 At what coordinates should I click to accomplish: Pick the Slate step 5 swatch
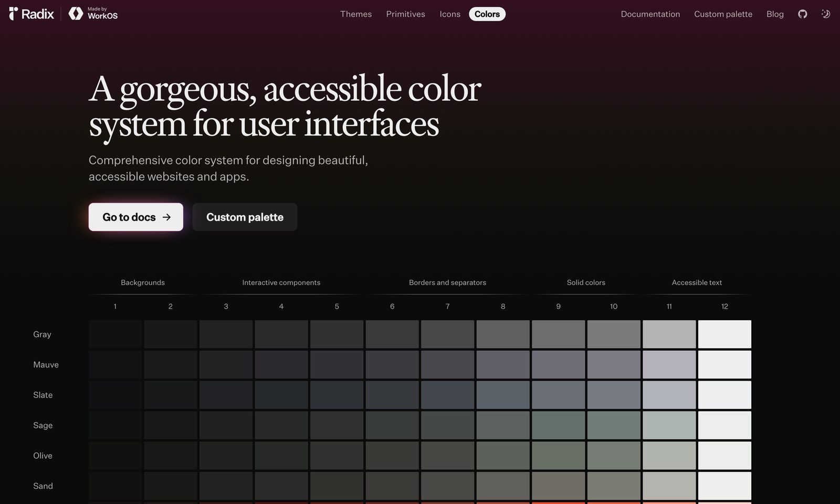[337, 395]
